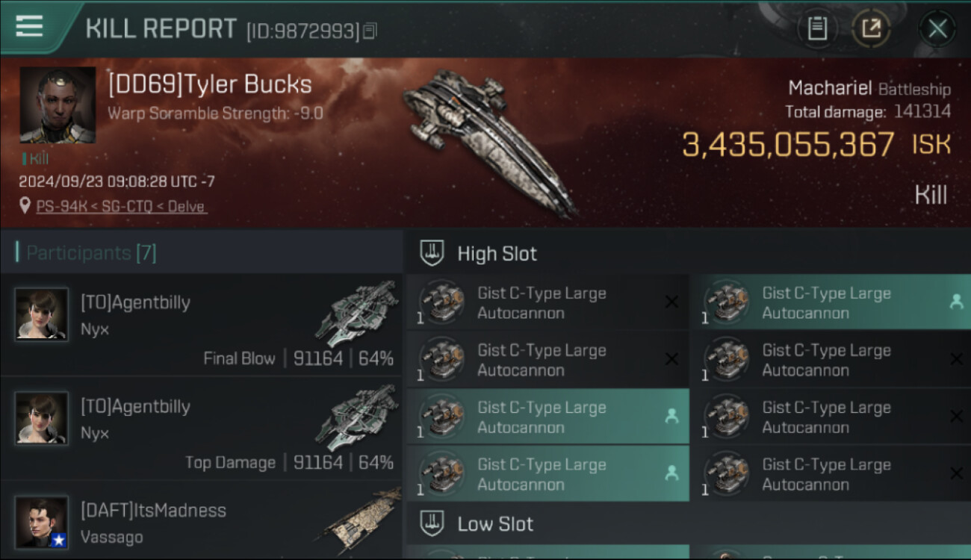Copy the kill report ID
Screen dimensions: 971x560
(x=370, y=31)
